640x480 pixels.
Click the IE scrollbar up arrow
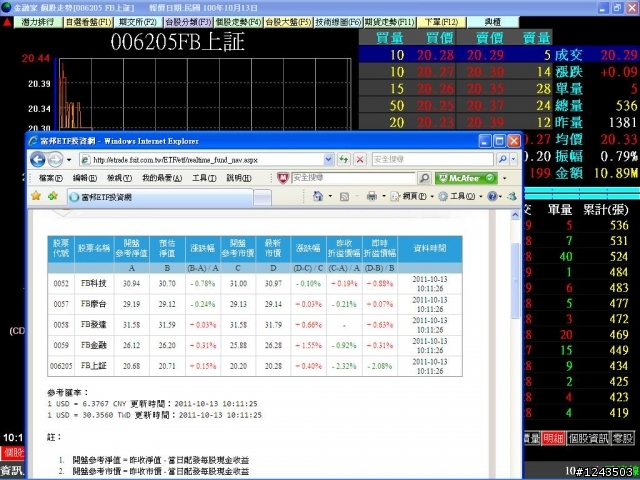515,215
